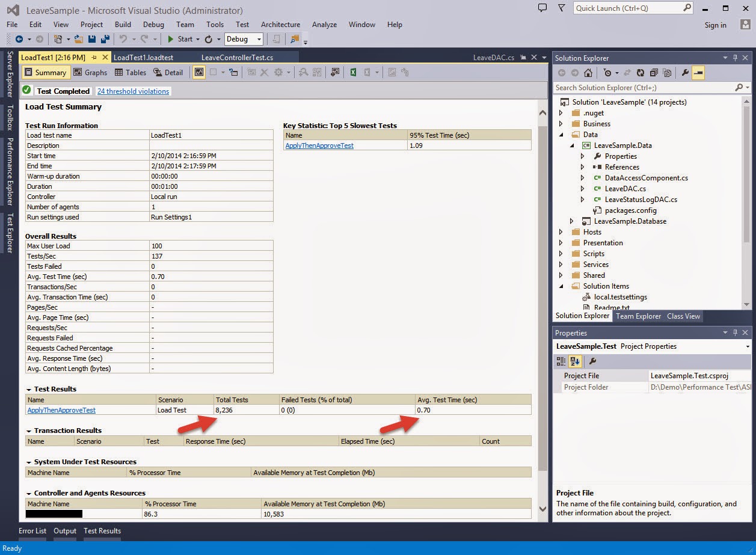Image resolution: width=756 pixels, height=555 pixels.
Task: Click the Add Analysis Notes icon
Action: 335,72
